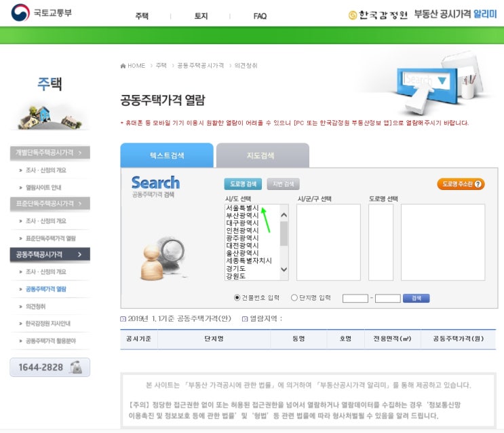The height and width of the screenshot is (433, 504).
Task: Click 의견청취 breadcrumb
Action: coord(246,66)
